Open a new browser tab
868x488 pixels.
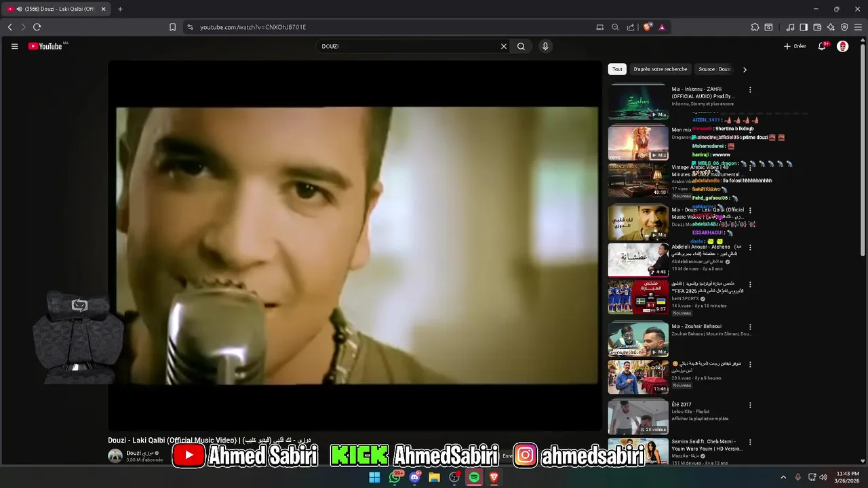[x=120, y=9]
